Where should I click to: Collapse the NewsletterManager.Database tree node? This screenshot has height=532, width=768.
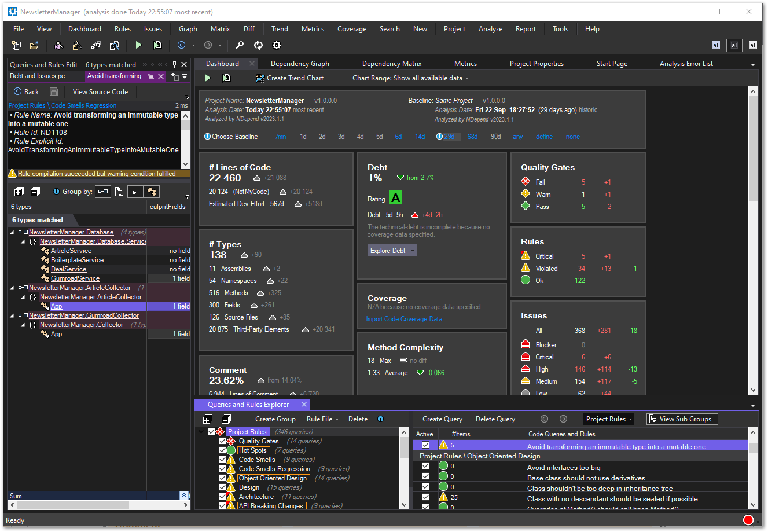(12, 232)
